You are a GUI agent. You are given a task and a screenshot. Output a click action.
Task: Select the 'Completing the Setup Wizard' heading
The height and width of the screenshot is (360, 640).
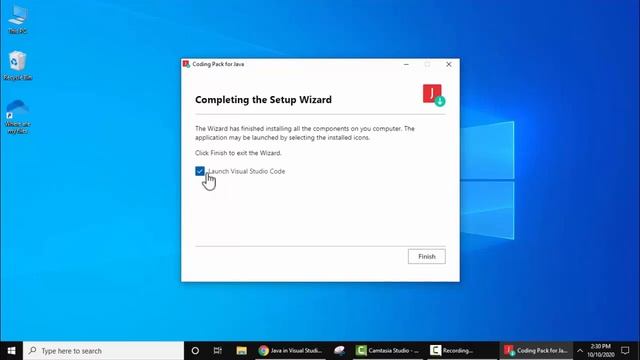[x=263, y=100]
